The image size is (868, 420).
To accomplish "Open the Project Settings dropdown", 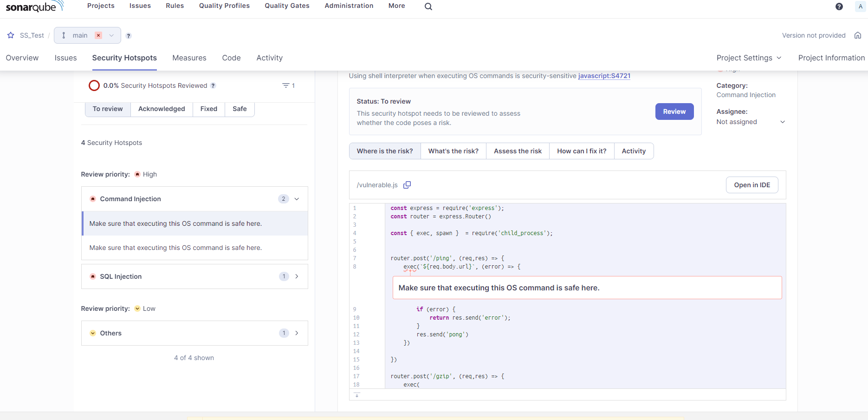I will [x=749, y=58].
